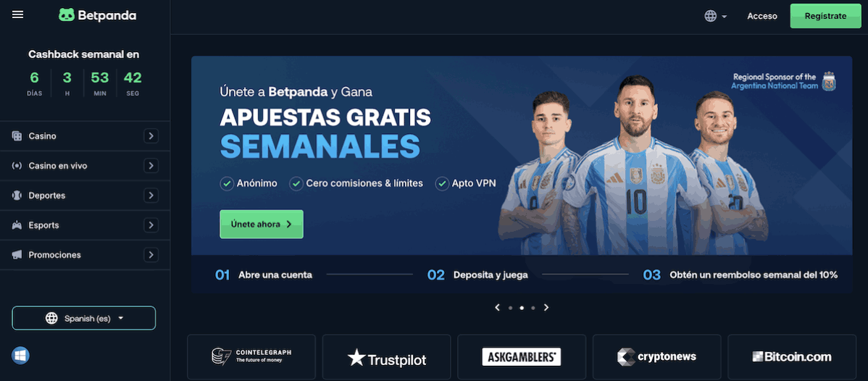Select the third carousel dot
This screenshot has height=381, width=868.
click(533, 307)
